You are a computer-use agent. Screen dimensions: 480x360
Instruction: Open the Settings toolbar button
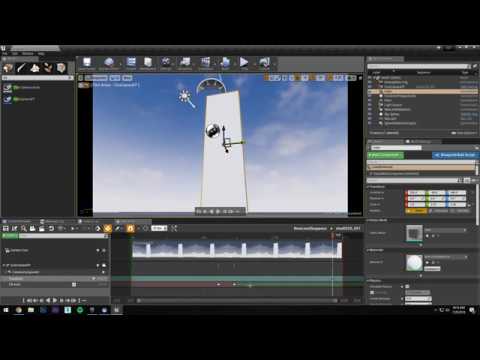coord(166,63)
